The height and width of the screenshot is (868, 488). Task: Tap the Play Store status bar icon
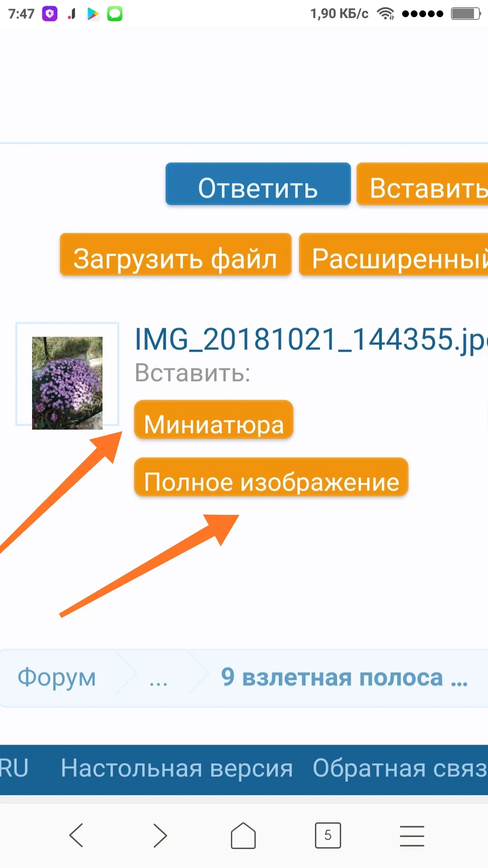[93, 14]
